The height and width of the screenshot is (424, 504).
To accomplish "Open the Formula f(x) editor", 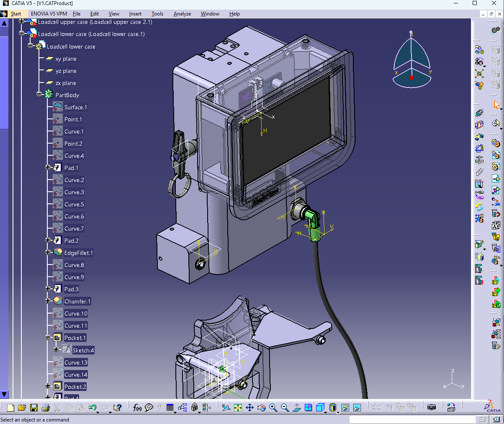I will pyautogui.click(x=137, y=407).
